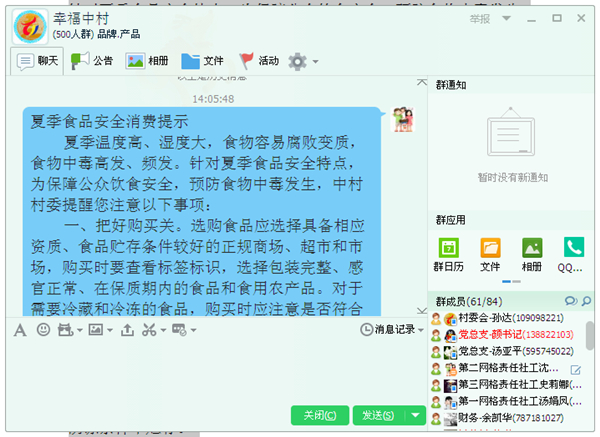Click the second page dot under 群应用
This screenshot has height=437, width=600.
click(x=517, y=282)
